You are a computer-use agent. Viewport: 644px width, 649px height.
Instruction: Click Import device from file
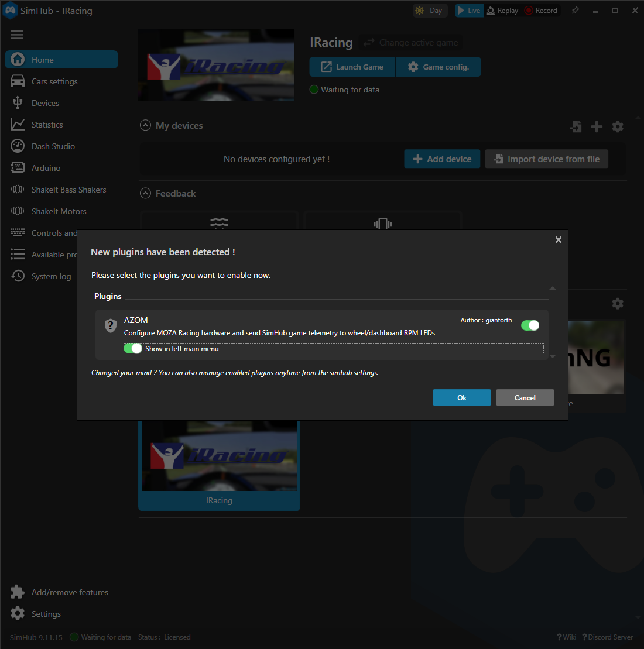tap(546, 159)
